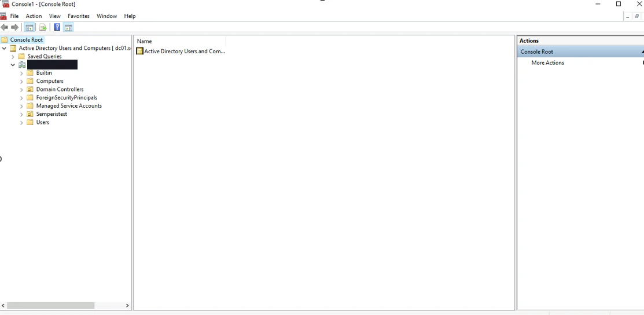The width and height of the screenshot is (644, 315).
Task: Click the Forward arrow toolbar icon
Action: tap(15, 28)
